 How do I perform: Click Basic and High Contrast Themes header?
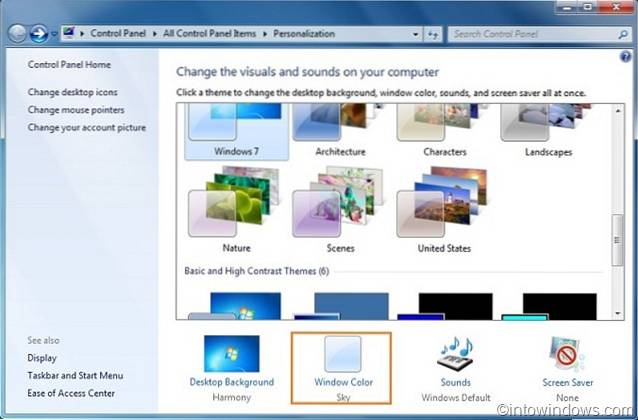pyautogui.click(x=256, y=271)
